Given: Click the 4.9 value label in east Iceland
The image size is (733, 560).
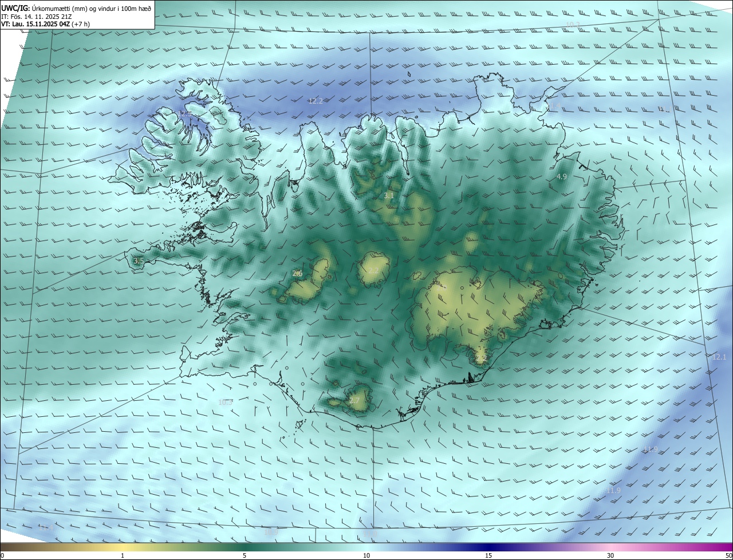Looking at the screenshot, I should tap(562, 177).
